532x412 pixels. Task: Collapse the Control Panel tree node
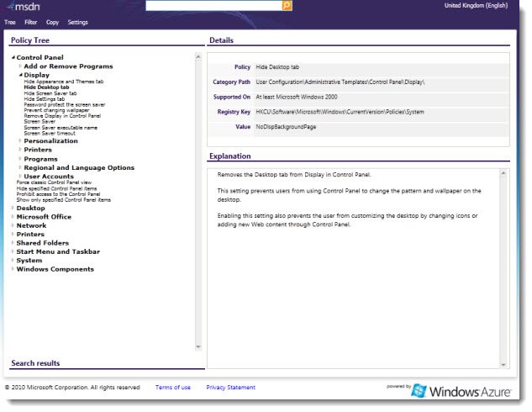pyautogui.click(x=13, y=57)
